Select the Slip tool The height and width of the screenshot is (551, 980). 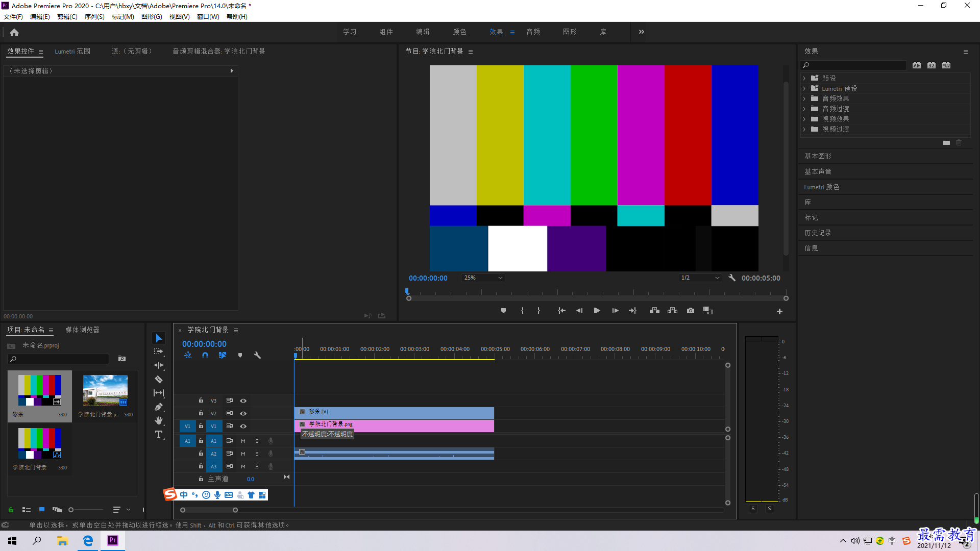159,393
